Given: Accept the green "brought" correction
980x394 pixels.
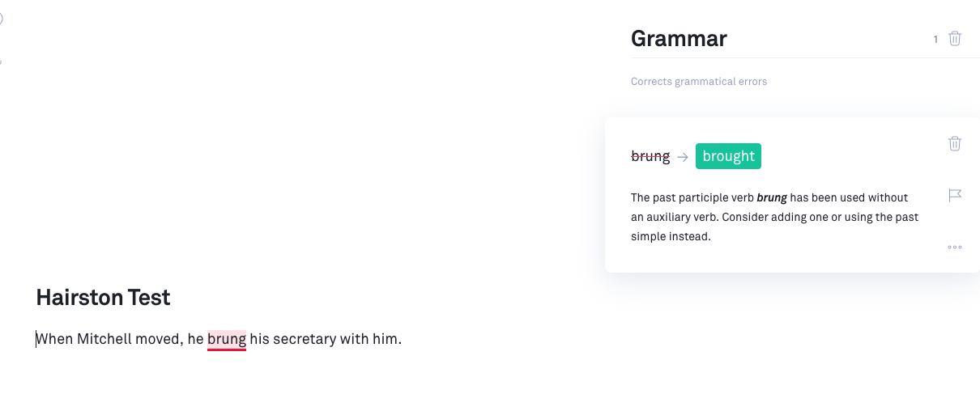Looking at the screenshot, I should pos(728,156).
